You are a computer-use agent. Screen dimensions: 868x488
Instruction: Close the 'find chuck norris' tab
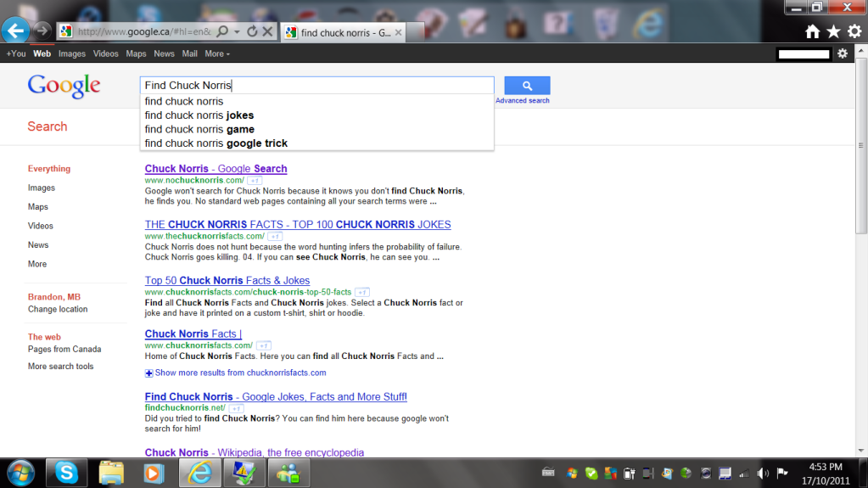398,33
